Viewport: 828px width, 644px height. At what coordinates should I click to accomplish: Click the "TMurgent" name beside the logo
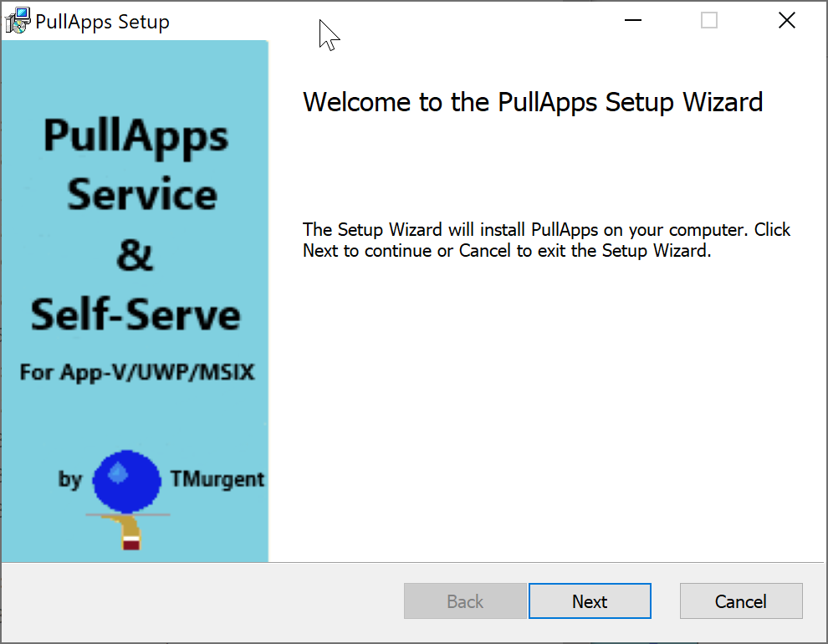tap(217, 479)
